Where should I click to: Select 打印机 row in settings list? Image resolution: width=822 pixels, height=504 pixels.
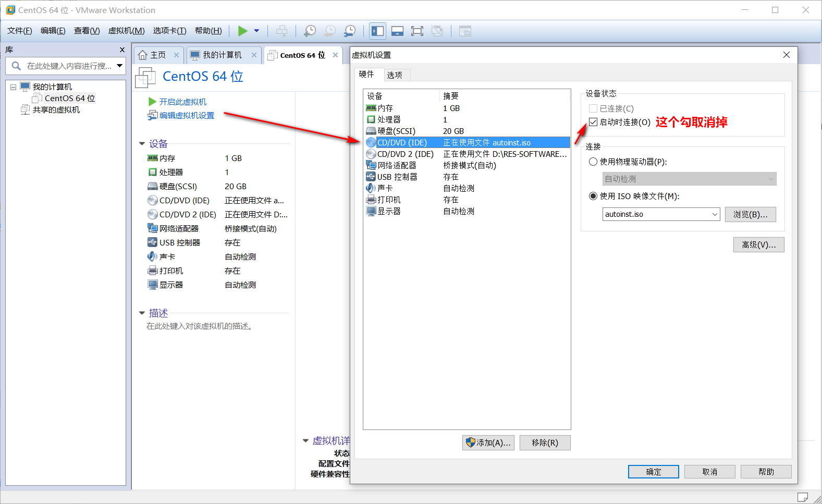467,200
